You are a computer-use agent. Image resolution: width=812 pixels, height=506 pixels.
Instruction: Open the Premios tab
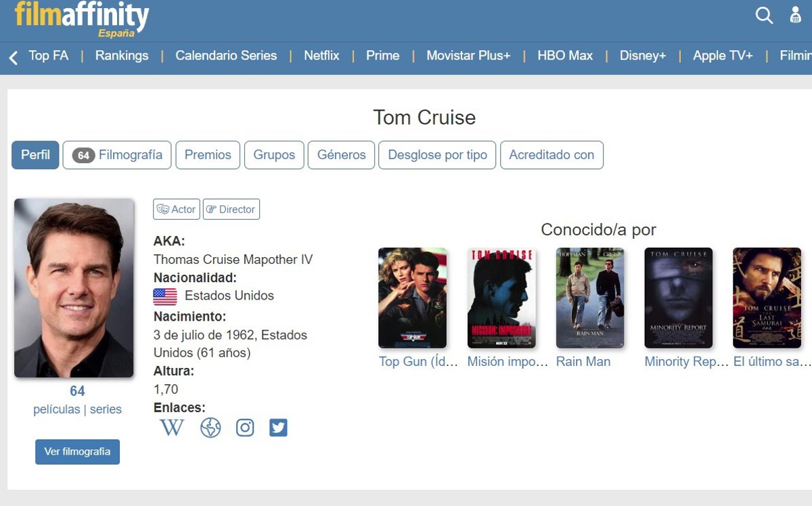(208, 155)
